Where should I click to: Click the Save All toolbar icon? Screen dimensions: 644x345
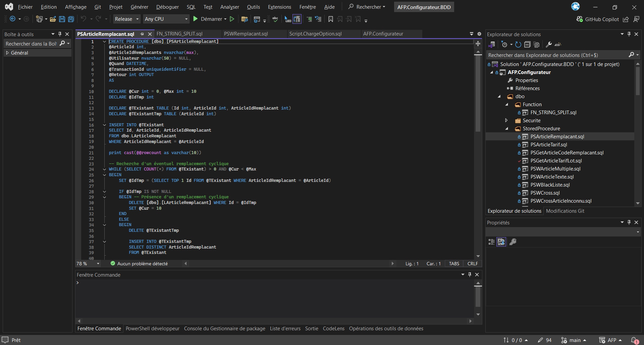click(71, 19)
